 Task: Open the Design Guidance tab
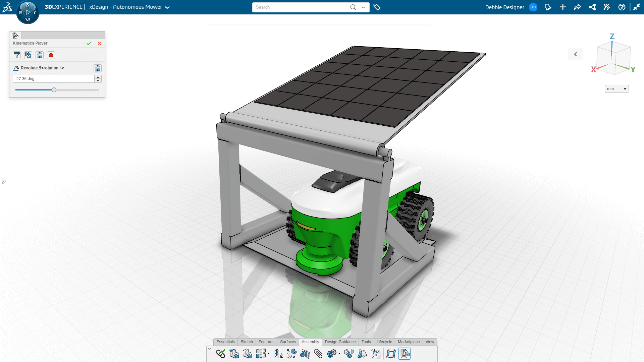(x=340, y=342)
